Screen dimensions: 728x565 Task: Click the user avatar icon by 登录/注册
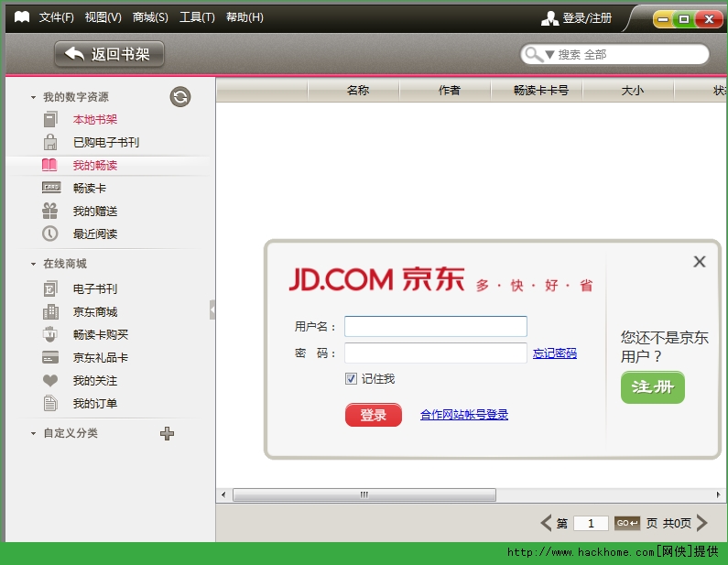[x=549, y=18]
